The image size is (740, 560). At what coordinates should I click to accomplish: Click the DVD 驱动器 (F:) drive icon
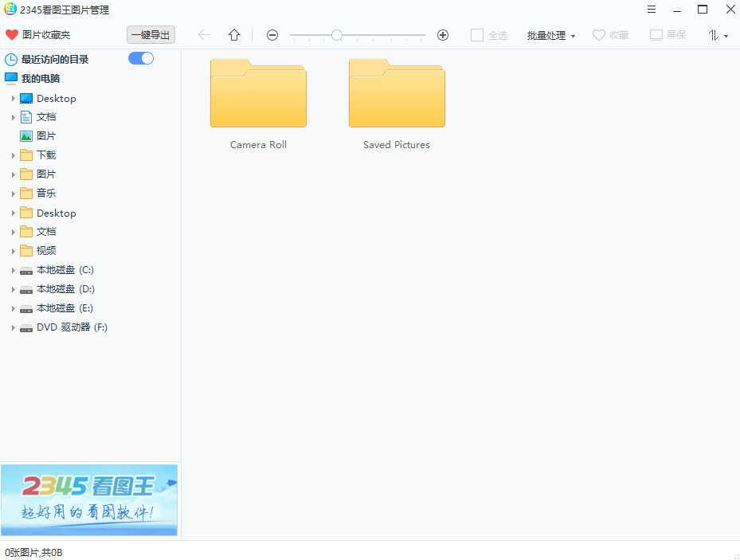click(26, 328)
